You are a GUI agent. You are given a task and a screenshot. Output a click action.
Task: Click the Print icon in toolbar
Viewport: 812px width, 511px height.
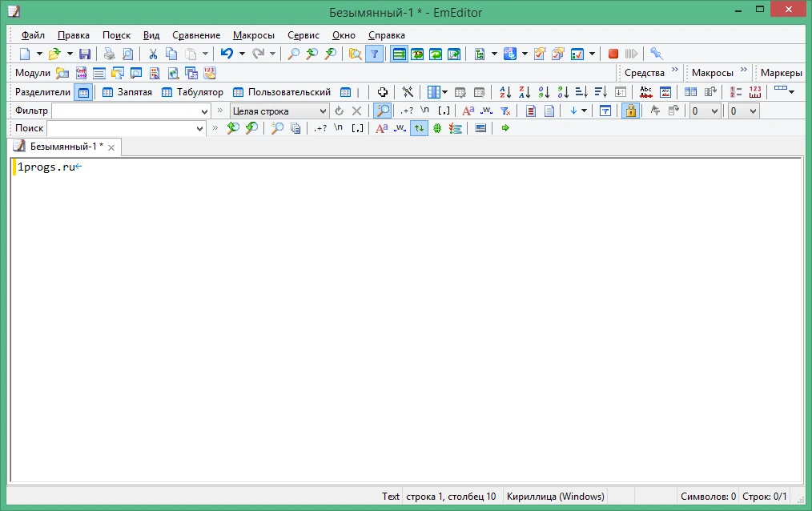tap(109, 54)
